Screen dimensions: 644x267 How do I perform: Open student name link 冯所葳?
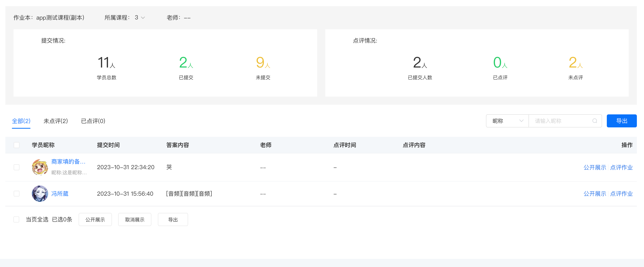60,194
